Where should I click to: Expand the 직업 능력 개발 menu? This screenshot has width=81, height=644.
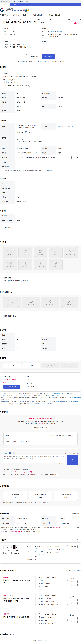point(39,15)
